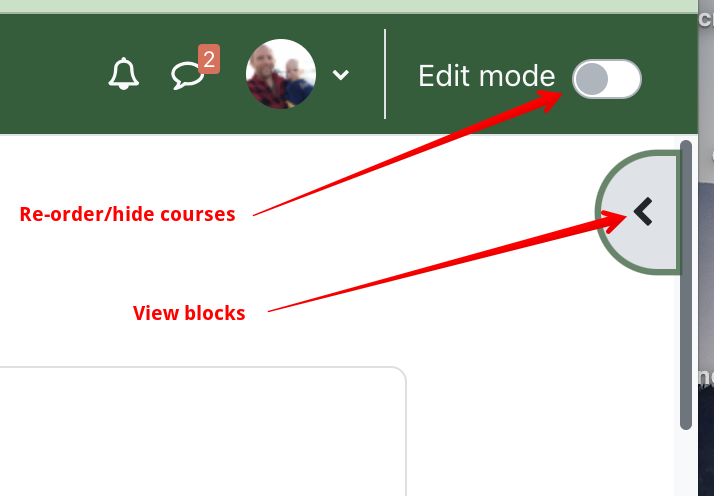Click the red Re-order/hide courses annotation text
The width and height of the screenshot is (714, 496).
click(128, 214)
